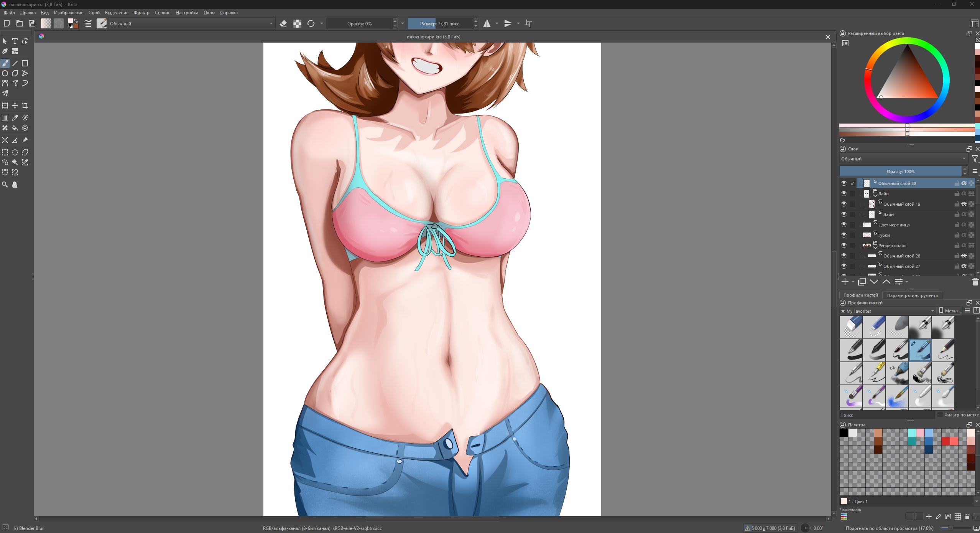
Task: Enable horizontal mirror tool
Action: click(x=487, y=24)
